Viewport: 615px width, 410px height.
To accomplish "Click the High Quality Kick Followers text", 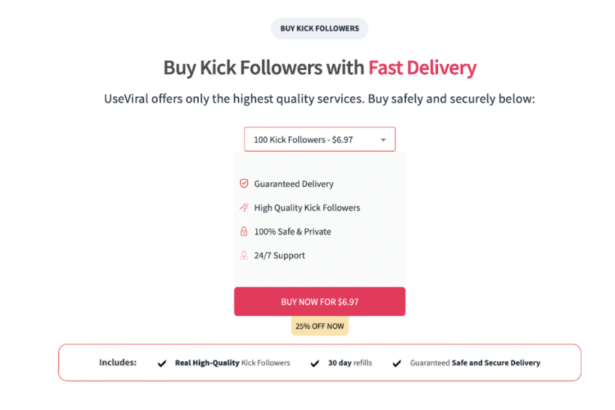I will pyautogui.click(x=306, y=208).
